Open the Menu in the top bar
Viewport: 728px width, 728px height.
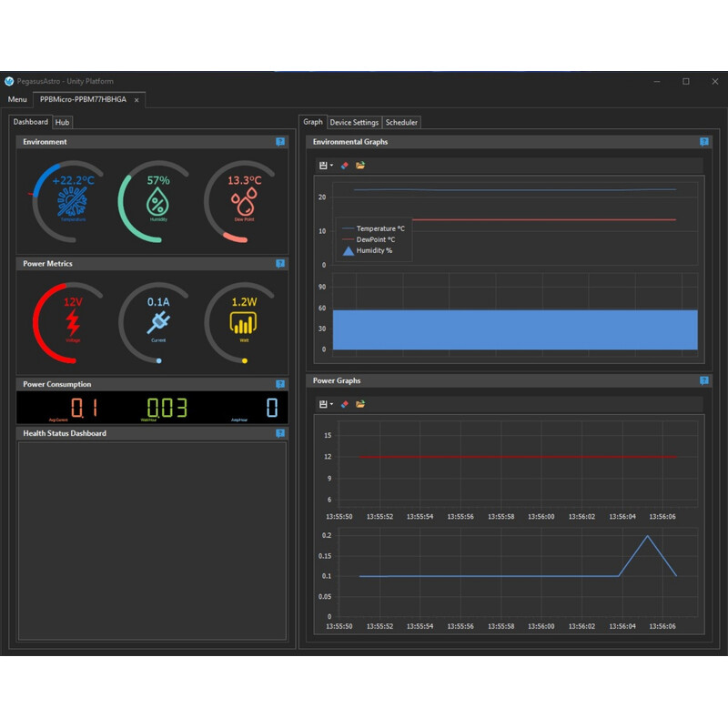[x=17, y=99]
